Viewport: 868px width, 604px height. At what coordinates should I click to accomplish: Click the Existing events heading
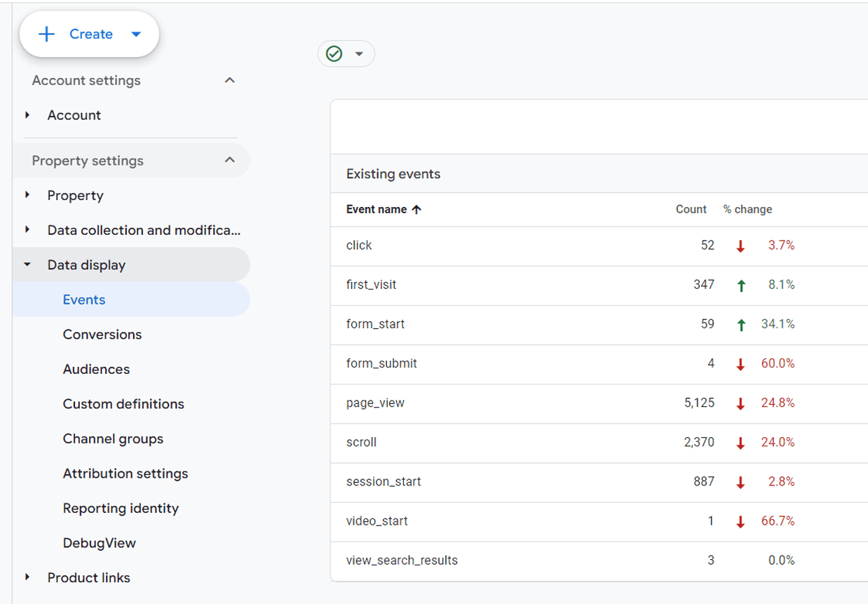393,174
